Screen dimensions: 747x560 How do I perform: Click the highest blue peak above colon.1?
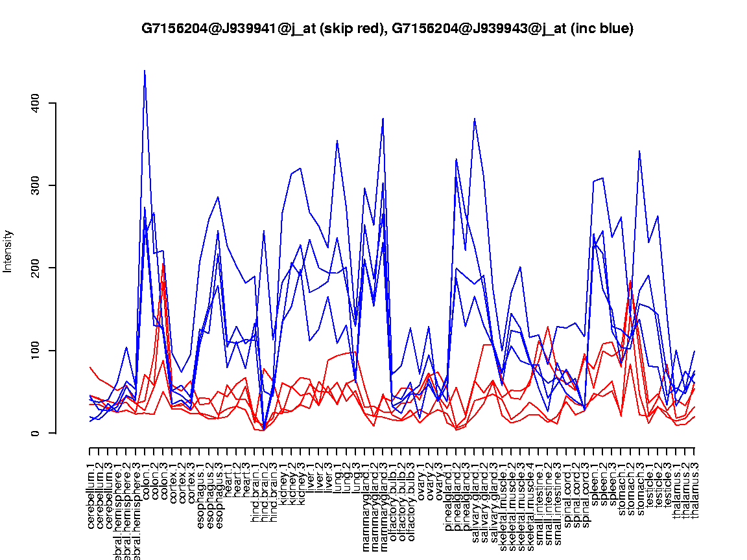[x=145, y=71]
